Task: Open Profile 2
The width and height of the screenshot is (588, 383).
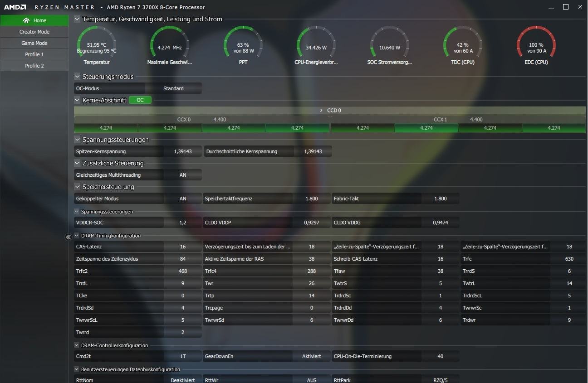Action: pyautogui.click(x=34, y=66)
